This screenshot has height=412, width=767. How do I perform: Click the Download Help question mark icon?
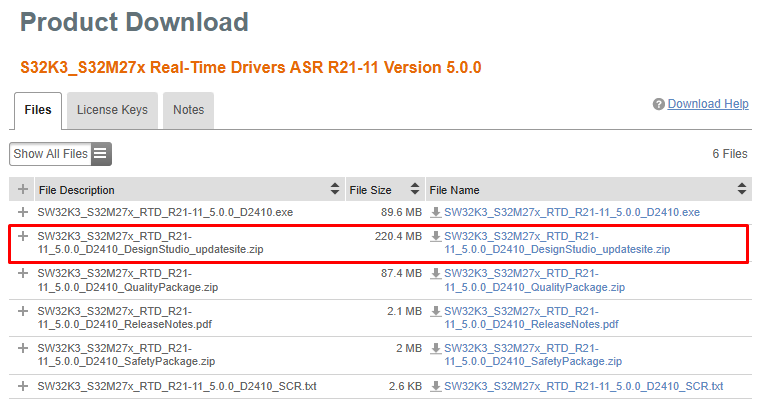[x=658, y=104]
